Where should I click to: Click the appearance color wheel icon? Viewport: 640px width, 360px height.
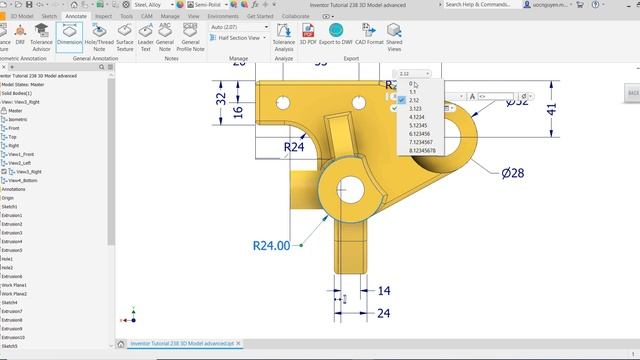pos(180,4)
